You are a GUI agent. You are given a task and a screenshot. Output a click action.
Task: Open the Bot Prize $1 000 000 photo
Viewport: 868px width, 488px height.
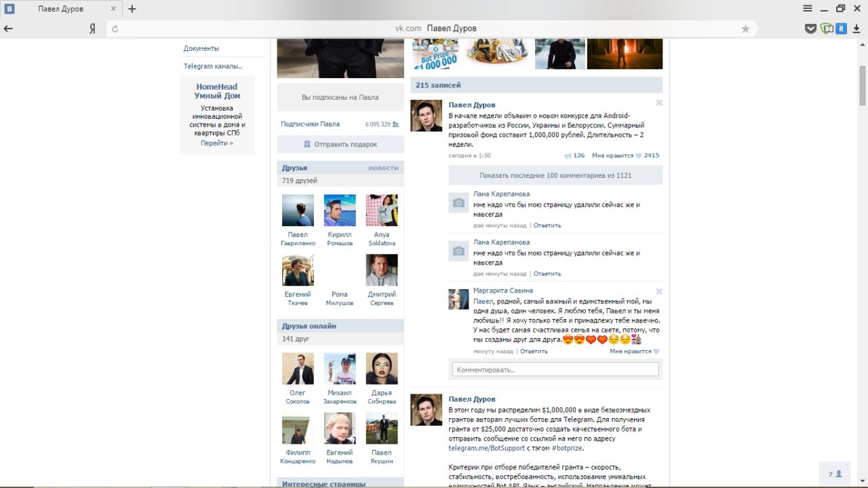435,54
